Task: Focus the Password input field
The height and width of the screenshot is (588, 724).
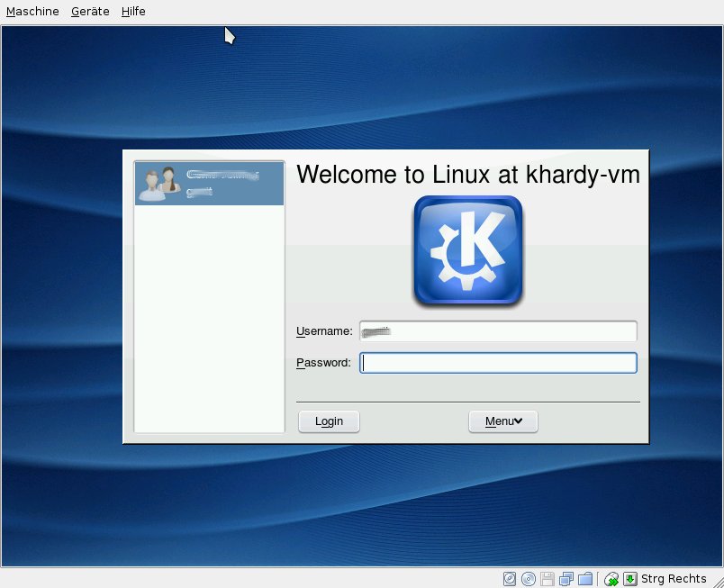Action: [x=498, y=363]
